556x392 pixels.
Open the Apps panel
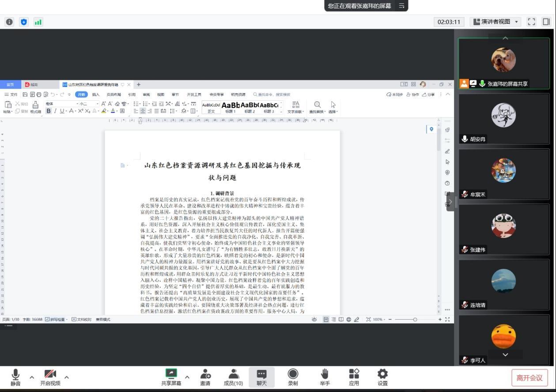pos(354,374)
